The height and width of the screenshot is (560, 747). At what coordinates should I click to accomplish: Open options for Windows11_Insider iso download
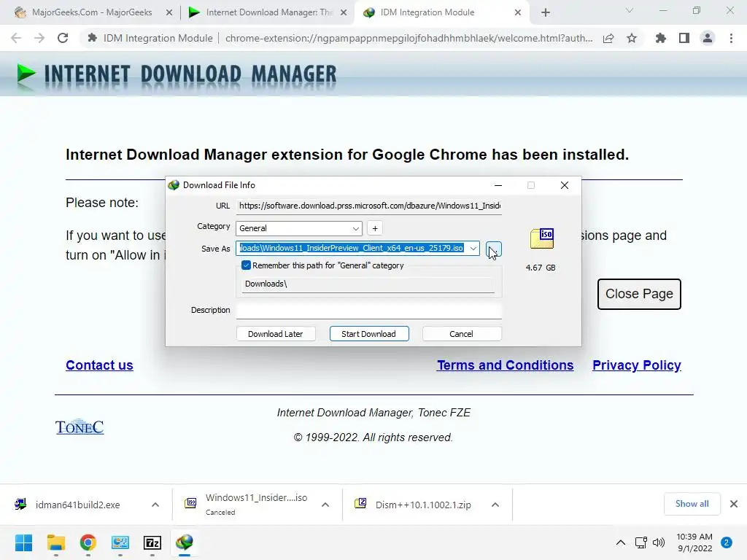[325, 505]
